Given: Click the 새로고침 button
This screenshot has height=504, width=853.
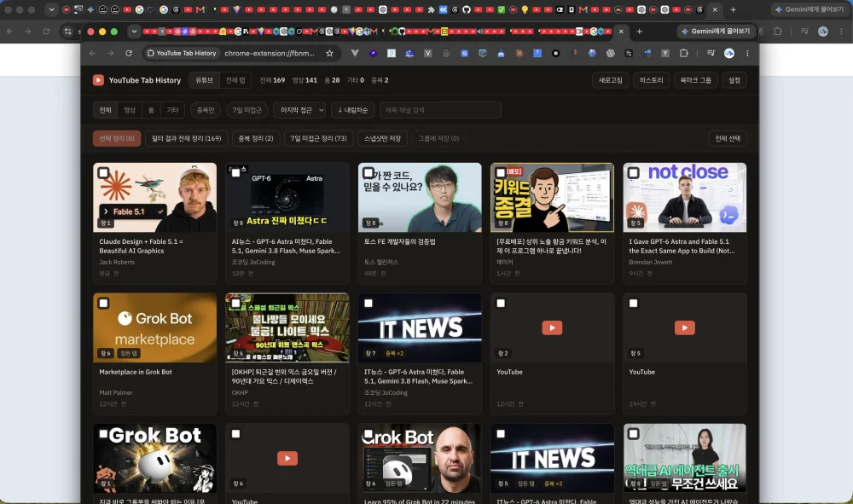Looking at the screenshot, I should pos(611,80).
